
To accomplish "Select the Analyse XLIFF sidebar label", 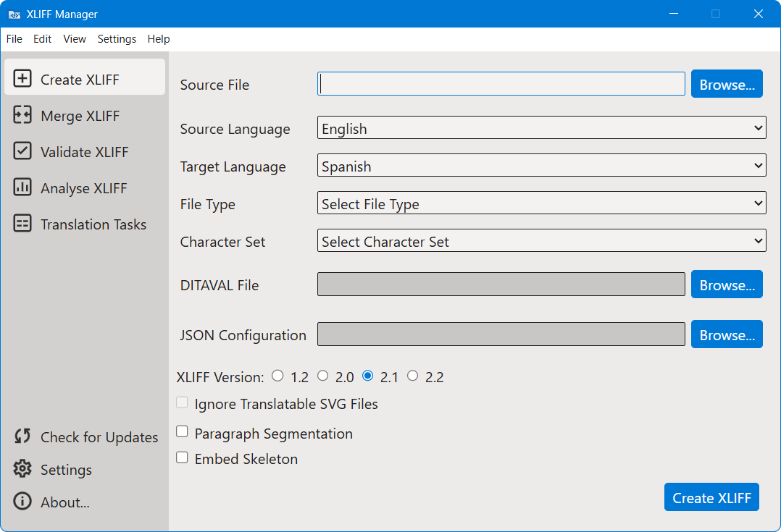I will 84,188.
